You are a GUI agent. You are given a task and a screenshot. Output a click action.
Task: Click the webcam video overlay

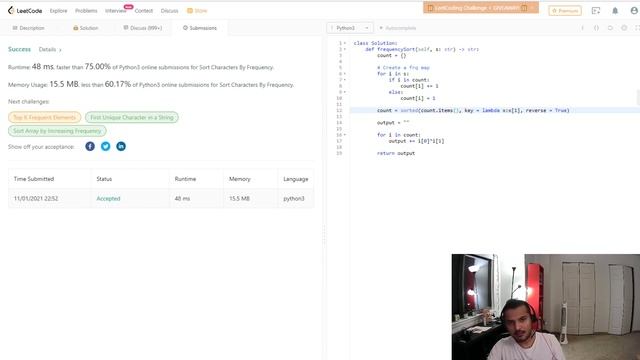pos(546,307)
